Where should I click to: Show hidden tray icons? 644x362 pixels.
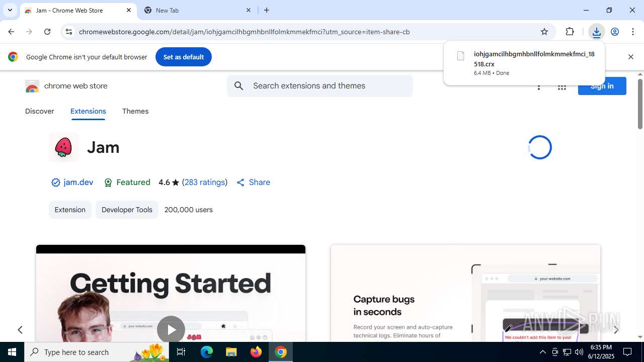tap(542, 352)
